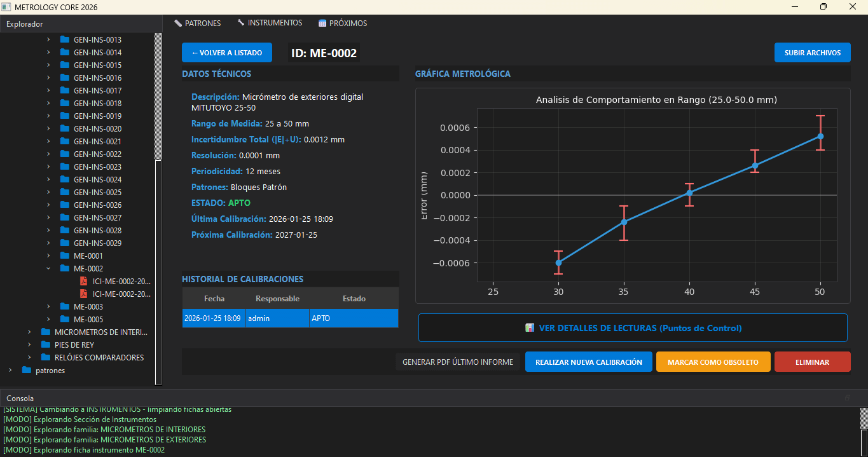Screen dimensions: 868x457
Task: Switch to the PATRONES tab
Action: pyautogui.click(x=197, y=23)
